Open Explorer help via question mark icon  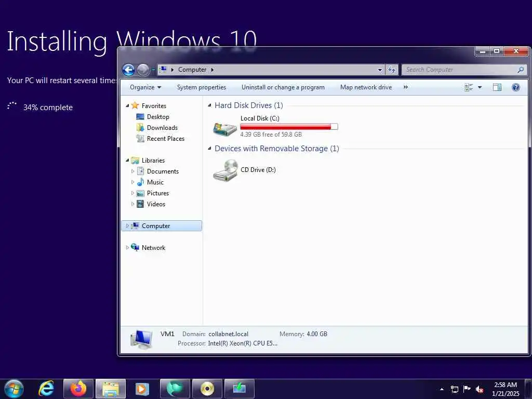coord(516,87)
